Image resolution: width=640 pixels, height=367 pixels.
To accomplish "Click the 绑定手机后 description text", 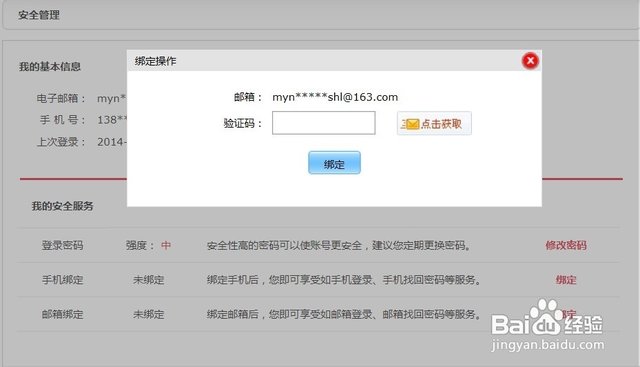I will coord(344,280).
